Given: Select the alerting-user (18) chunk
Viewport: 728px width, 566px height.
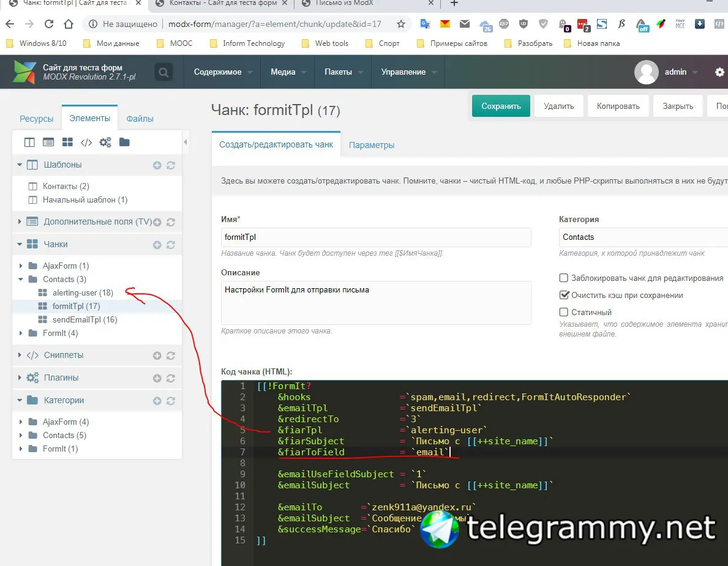Looking at the screenshot, I should pos(83,292).
